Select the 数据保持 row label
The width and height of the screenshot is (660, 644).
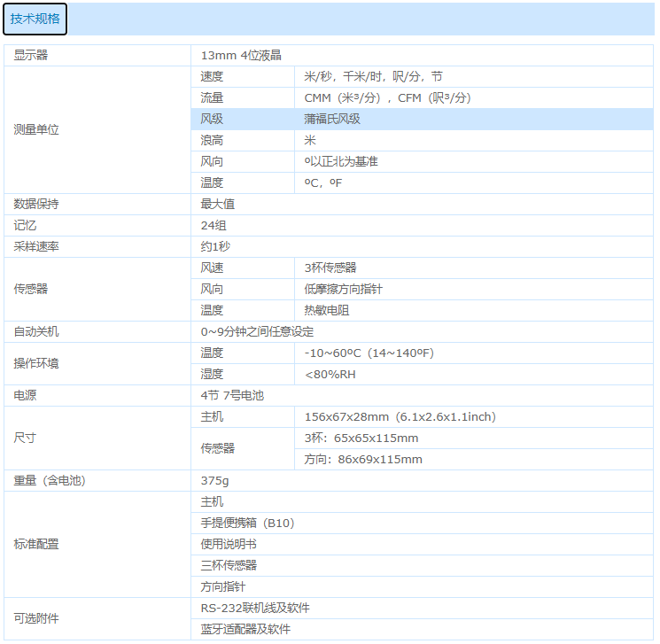[x=36, y=204]
